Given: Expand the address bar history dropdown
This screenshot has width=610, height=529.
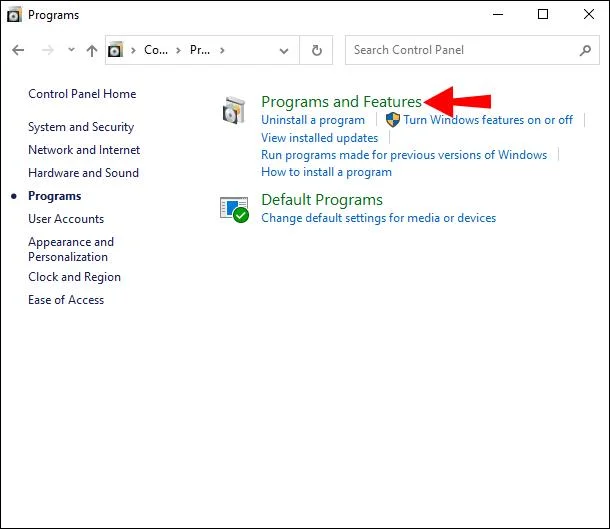Looking at the screenshot, I should 284,51.
